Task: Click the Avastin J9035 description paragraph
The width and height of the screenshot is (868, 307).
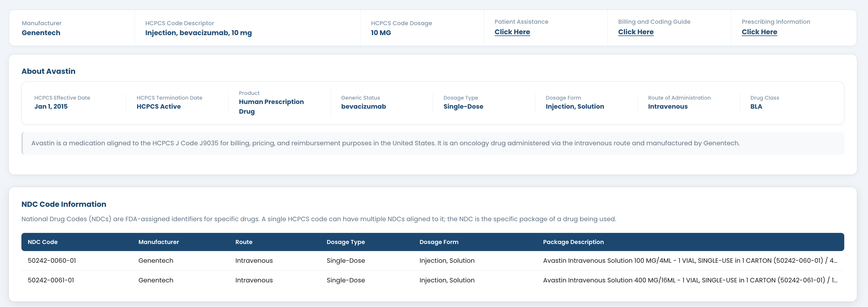Action: [385, 143]
